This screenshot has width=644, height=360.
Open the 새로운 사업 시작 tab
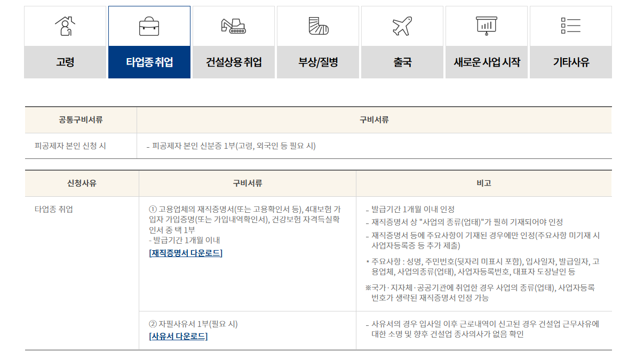point(486,62)
